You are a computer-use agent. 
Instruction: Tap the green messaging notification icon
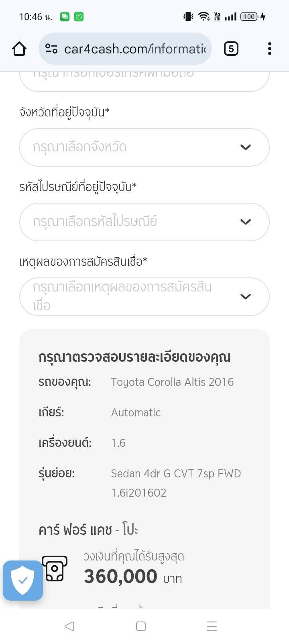(65, 17)
